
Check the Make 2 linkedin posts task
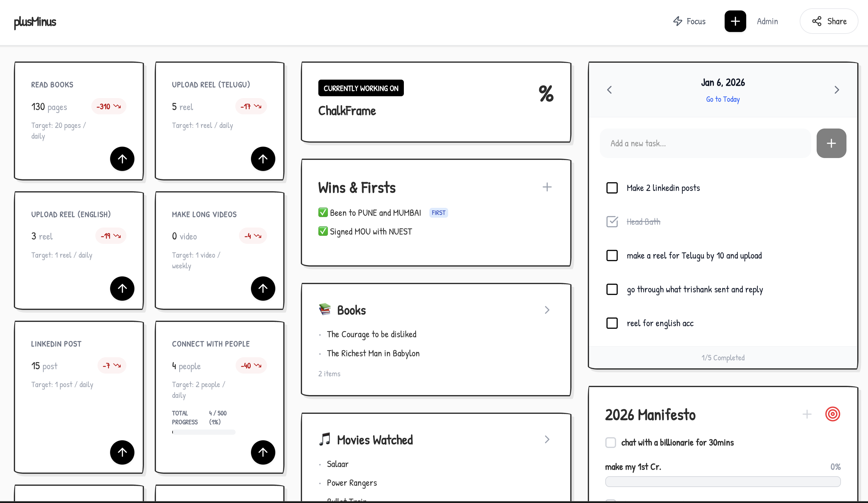[x=612, y=188]
